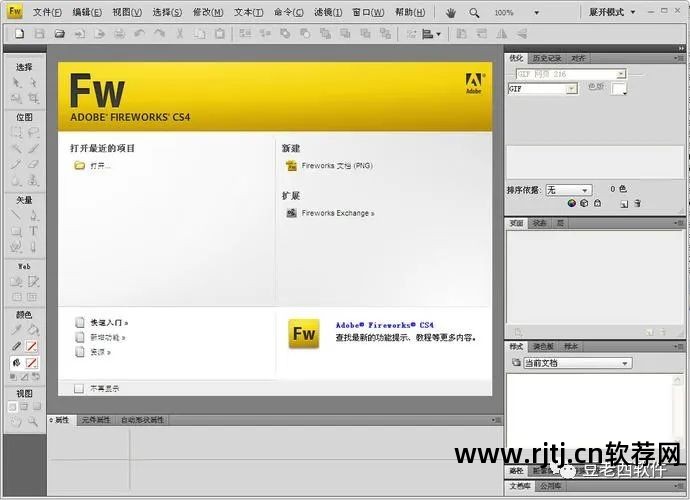Toggle the 不再显示 checkbox
Viewport: 690px width, 500px height.
79,388
